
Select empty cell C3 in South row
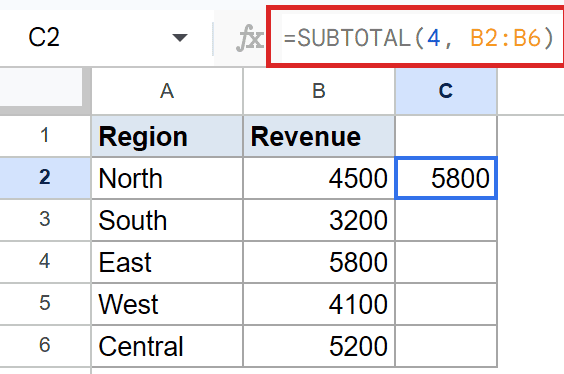[446, 220]
